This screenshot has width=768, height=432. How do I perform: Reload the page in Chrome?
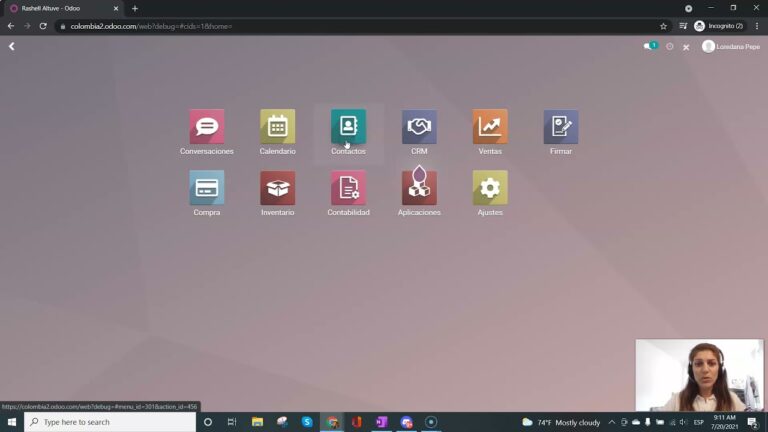tap(43, 26)
